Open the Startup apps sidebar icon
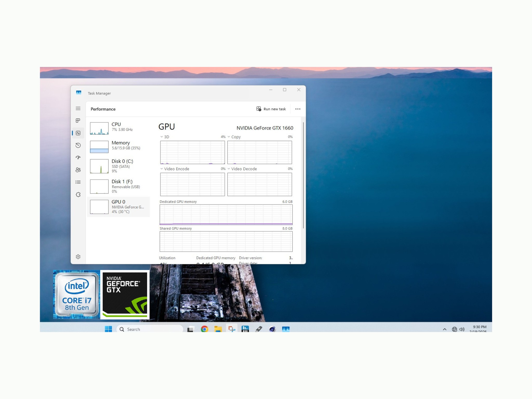The height and width of the screenshot is (399, 532). coord(78,157)
